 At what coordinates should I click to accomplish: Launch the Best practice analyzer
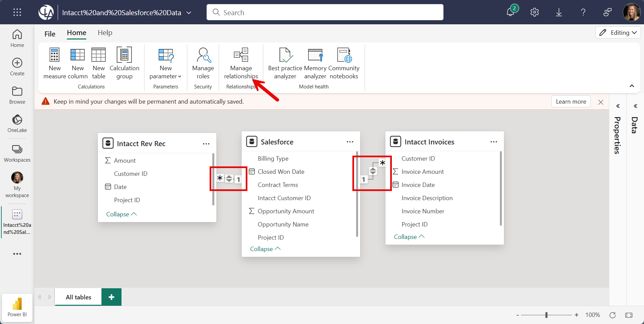(285, 63)
